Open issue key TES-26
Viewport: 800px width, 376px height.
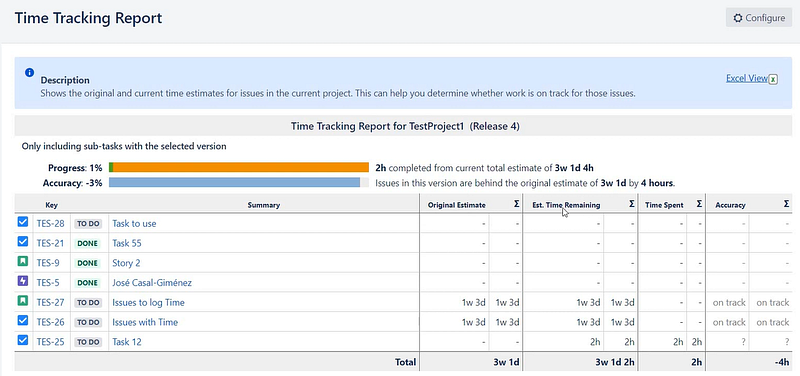point(51,322)
